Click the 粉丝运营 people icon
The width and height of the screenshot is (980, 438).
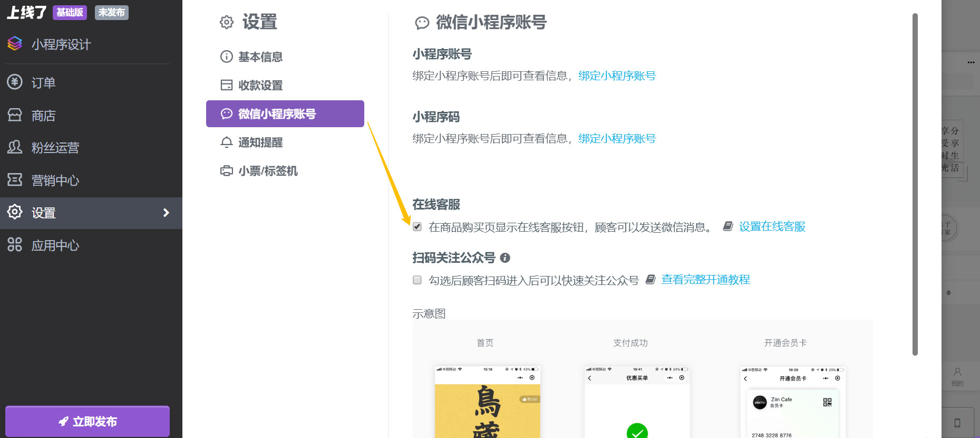(x=15, y=147)
